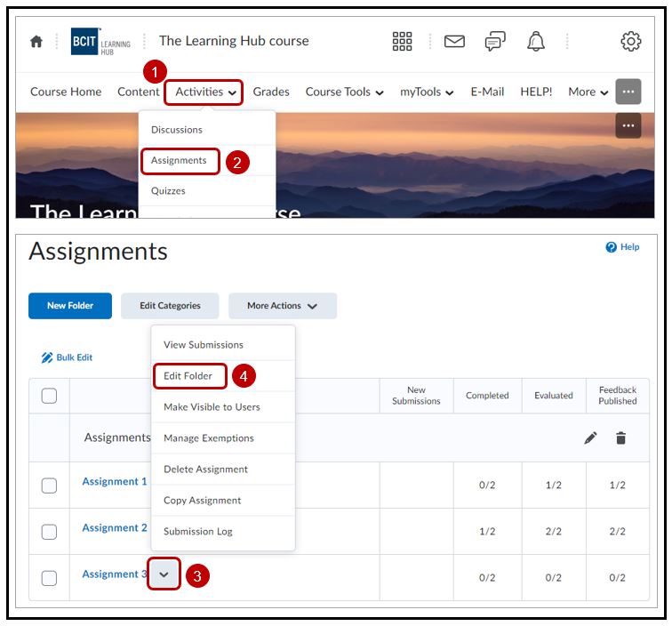Open the Help link on Assignments page

coord(623,247)
